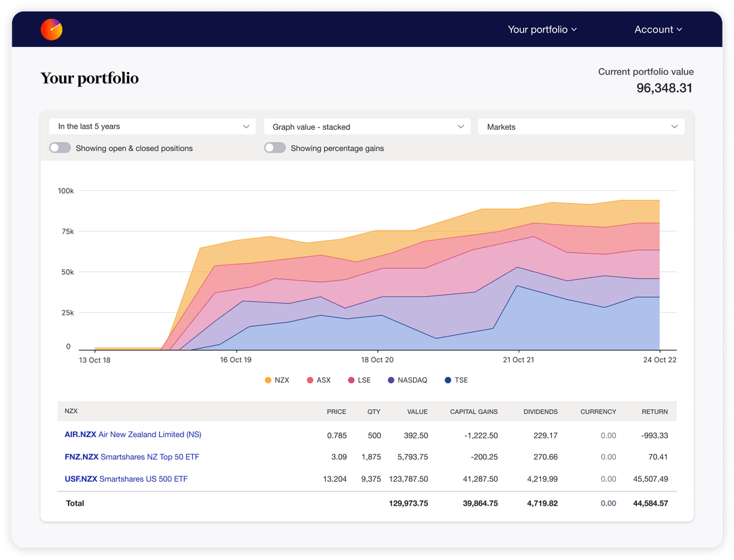Click total dividends 4,719.82
Screen dimensions: 734x560
pyautogui.click(x=542, y=504)
